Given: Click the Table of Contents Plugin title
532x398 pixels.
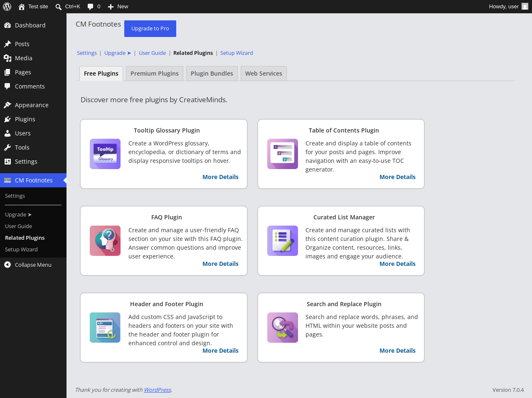Looking at the screenshot, I should click(x=344, y=130).
